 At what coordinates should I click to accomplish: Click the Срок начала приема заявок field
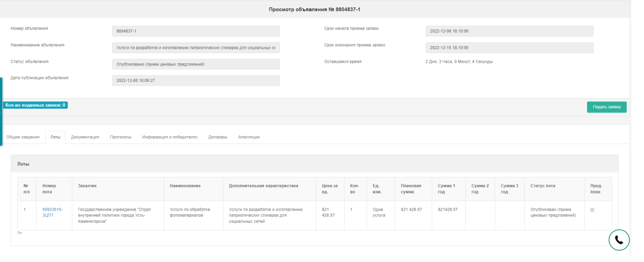pyautogui.click(x=509, y=31)
